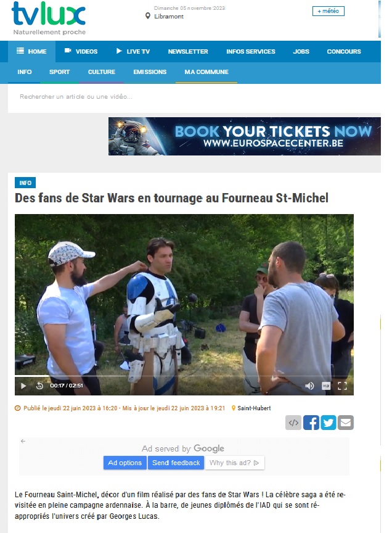Select the CULTURE tab
This screenshot has height=533, width=392.
[102, 72]
